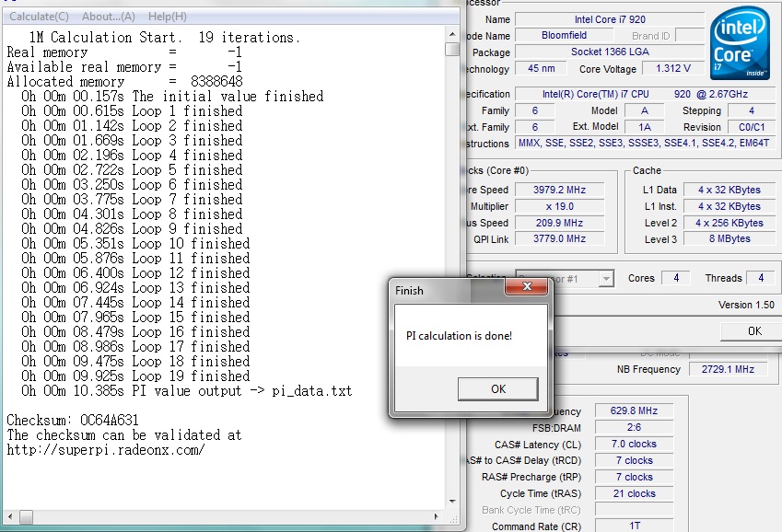Click the 'Loop 10 finished' line
This screenshot has width=782, height=532.
coord(135,243)
